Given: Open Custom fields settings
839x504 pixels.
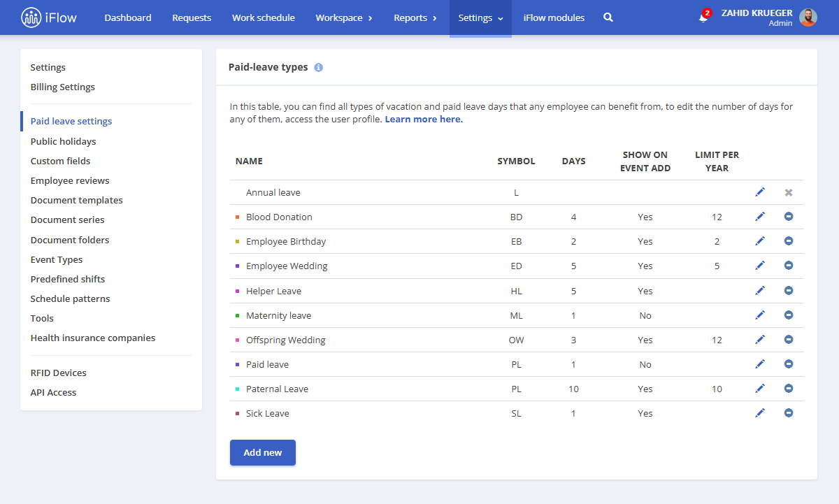Looking at the screenshot, I should (61, 161).
